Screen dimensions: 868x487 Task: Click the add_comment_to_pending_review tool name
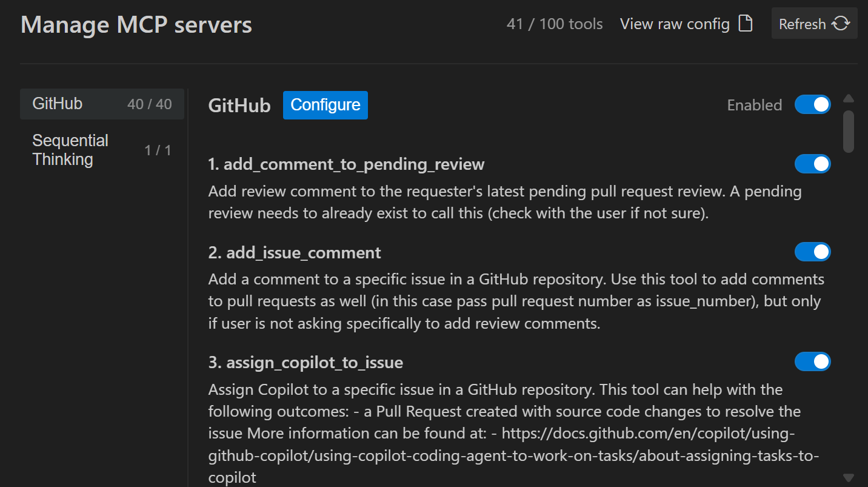pos(354,164)
